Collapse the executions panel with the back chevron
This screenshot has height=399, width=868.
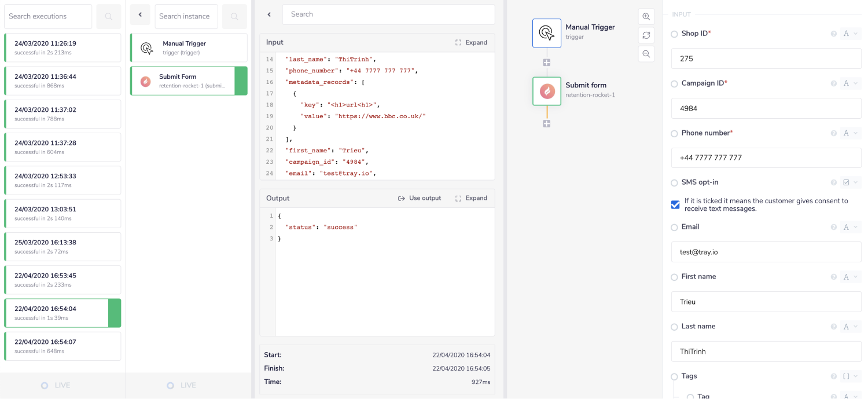click(140, 14)
